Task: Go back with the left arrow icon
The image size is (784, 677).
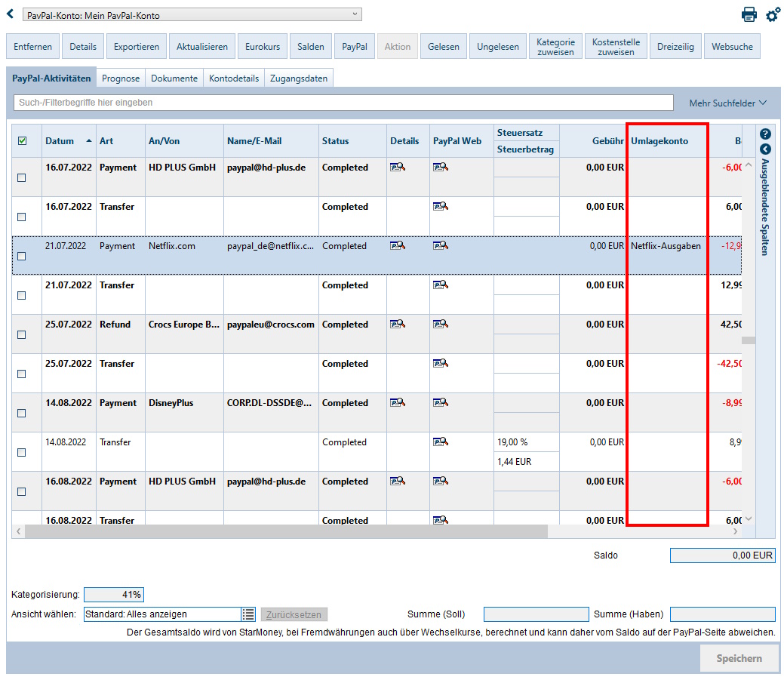Action: pyautogui.click(x=10, y=14)
